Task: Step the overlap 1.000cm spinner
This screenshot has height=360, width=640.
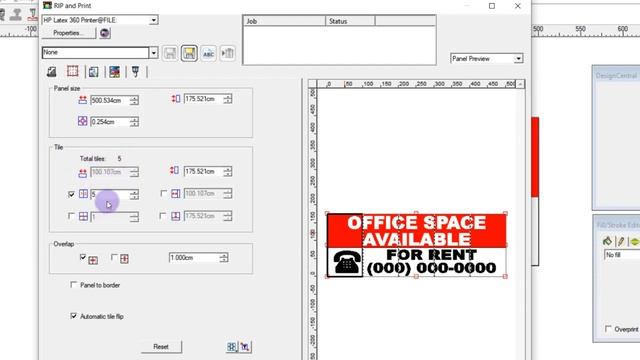Action: point(224,258)
